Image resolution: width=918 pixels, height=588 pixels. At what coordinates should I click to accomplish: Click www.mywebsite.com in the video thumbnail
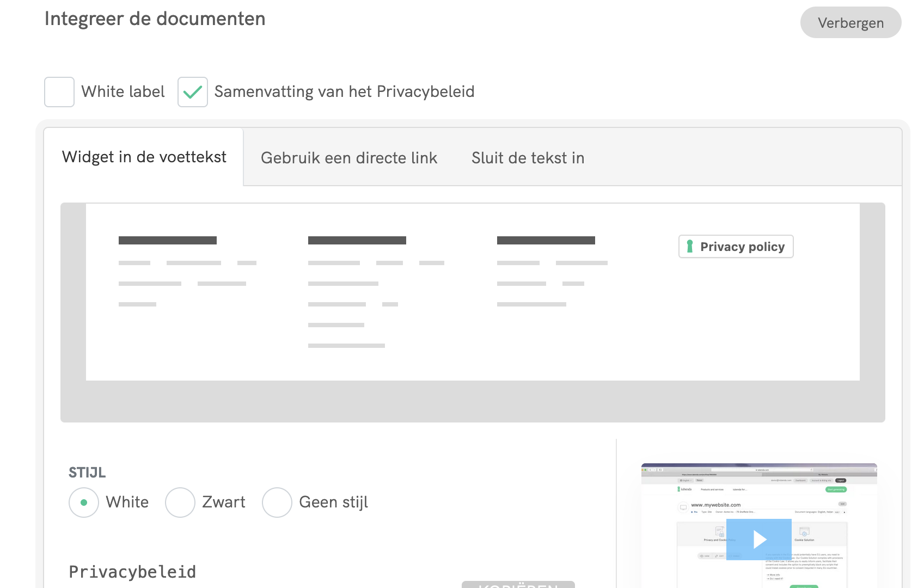[715, 505]
